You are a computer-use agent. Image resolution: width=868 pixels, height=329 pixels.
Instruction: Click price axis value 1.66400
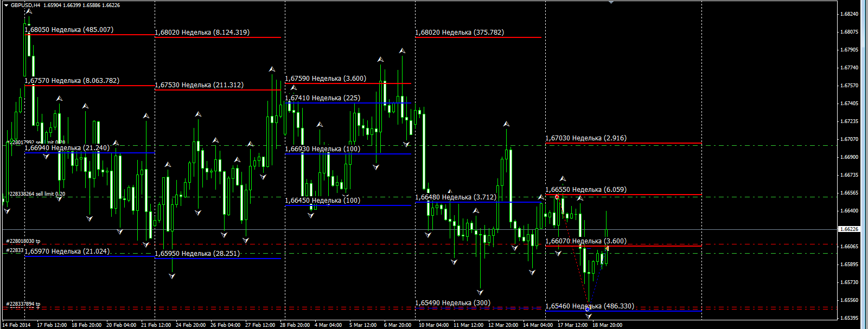(x=849, y=211)
